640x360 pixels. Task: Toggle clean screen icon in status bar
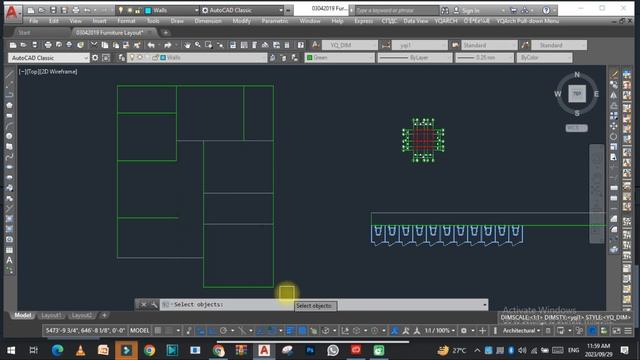tap(616, 330)
